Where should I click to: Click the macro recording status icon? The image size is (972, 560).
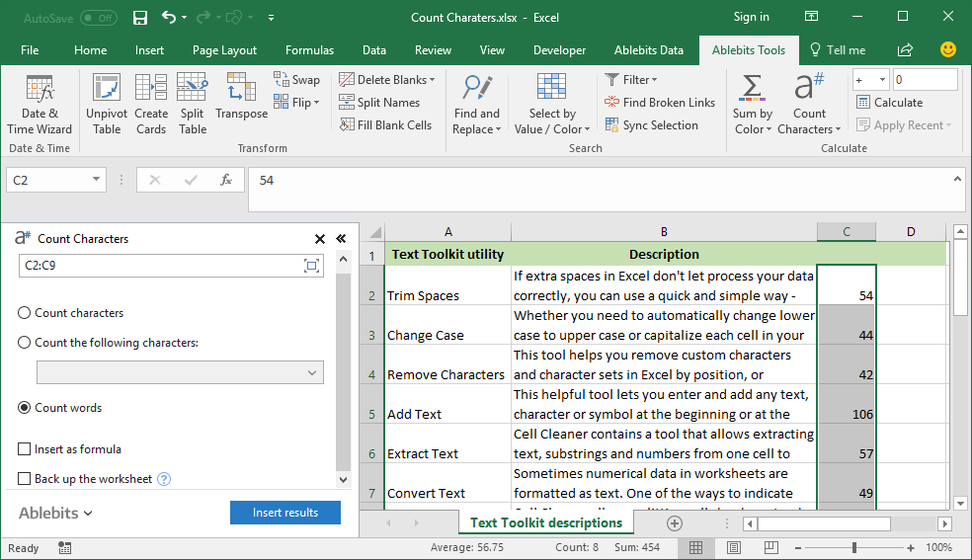click(64, 547)
